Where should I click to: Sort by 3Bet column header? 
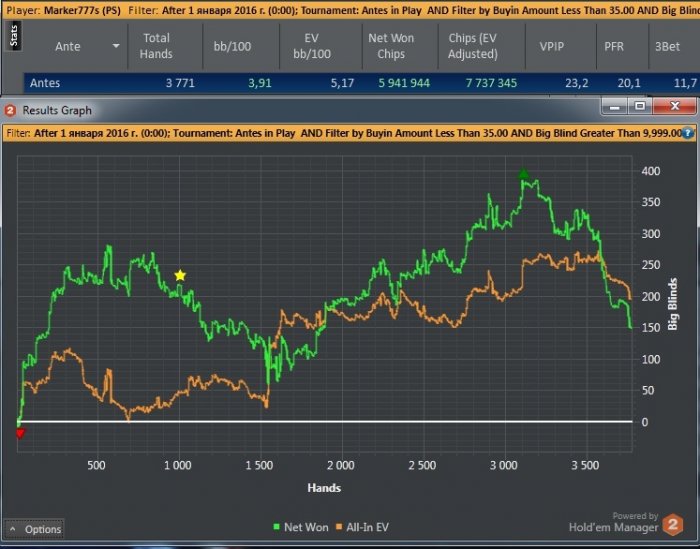pyautogui.click(x=667, y=46)
